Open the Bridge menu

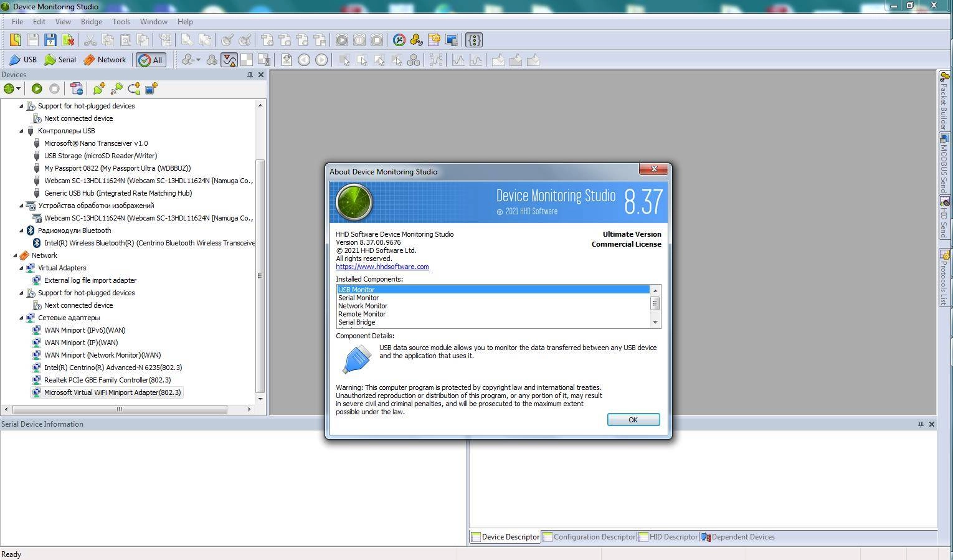pyautogui.click(x=92, y=22)
